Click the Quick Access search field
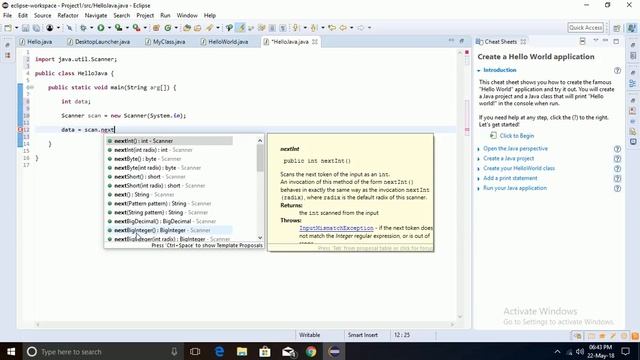 (x=585, y=27)
